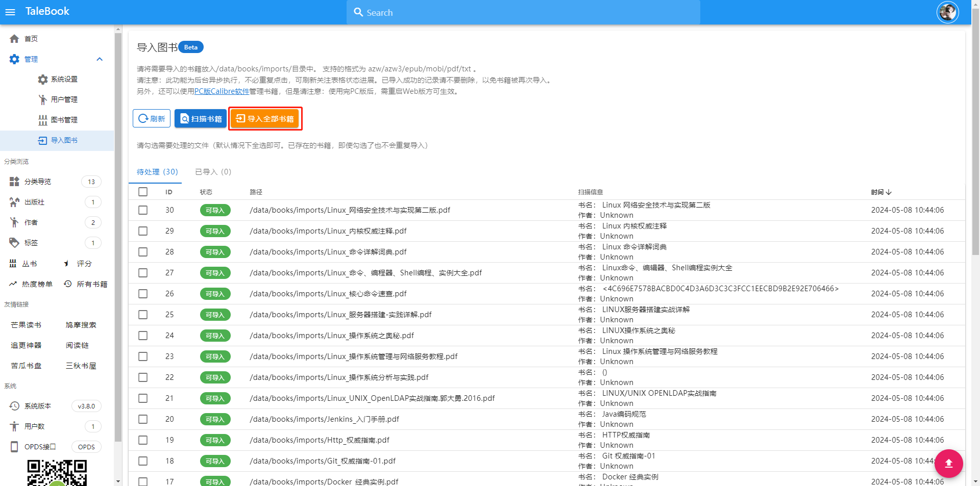Open 芒果读书 friend link

pyautogui.click(x=26, y=325)
